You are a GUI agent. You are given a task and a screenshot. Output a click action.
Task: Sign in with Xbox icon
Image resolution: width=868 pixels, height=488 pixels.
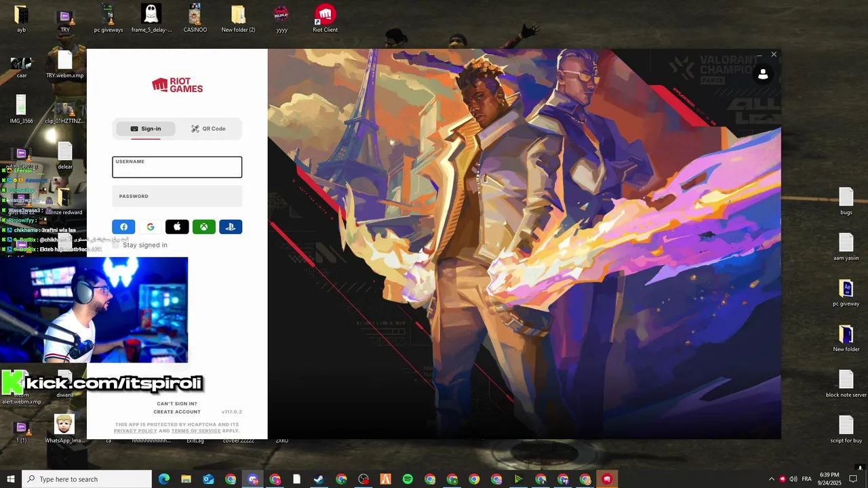tap(204, 227)
